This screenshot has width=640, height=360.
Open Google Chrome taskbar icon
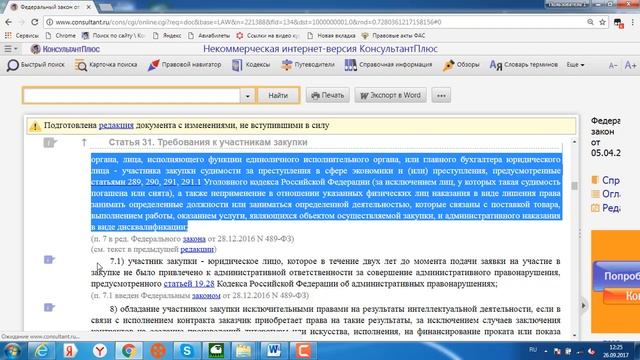[x=129, y=351]
